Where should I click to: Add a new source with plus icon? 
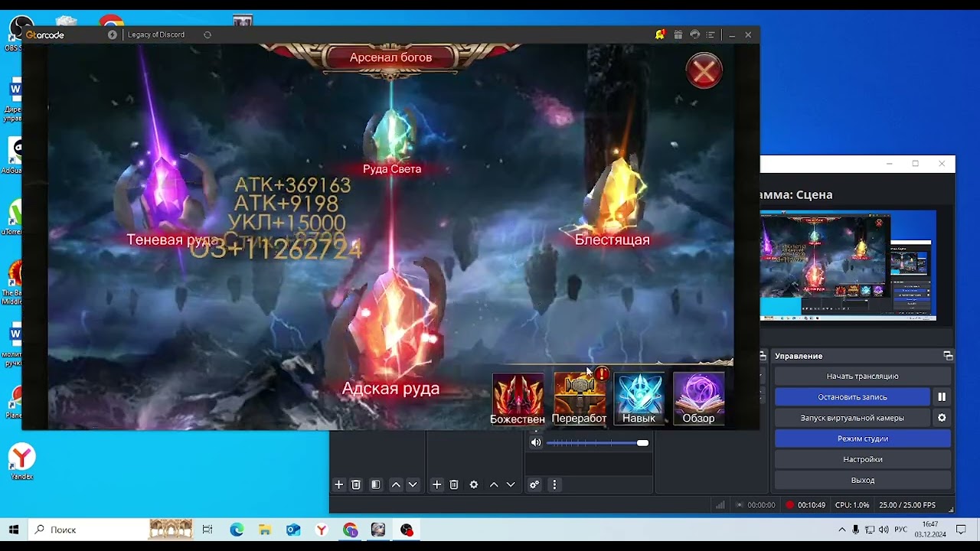coord(437,484)
